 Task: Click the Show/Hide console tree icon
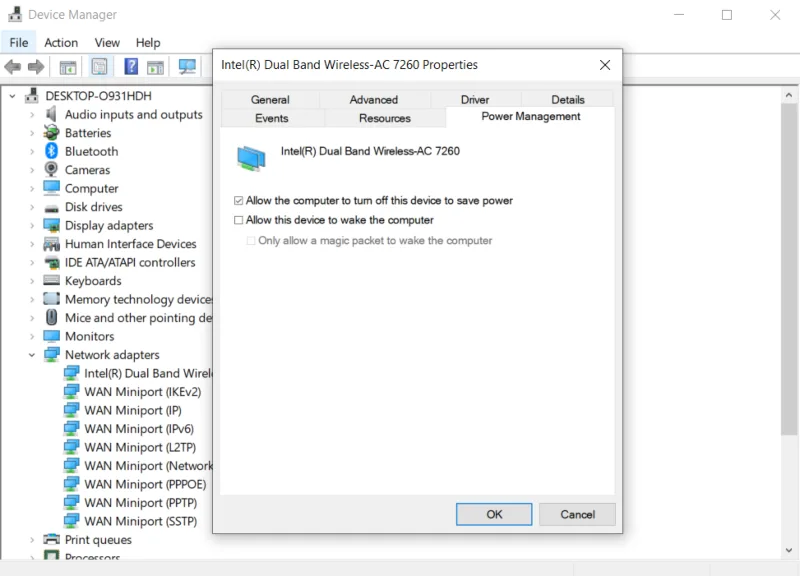[67, 67]
